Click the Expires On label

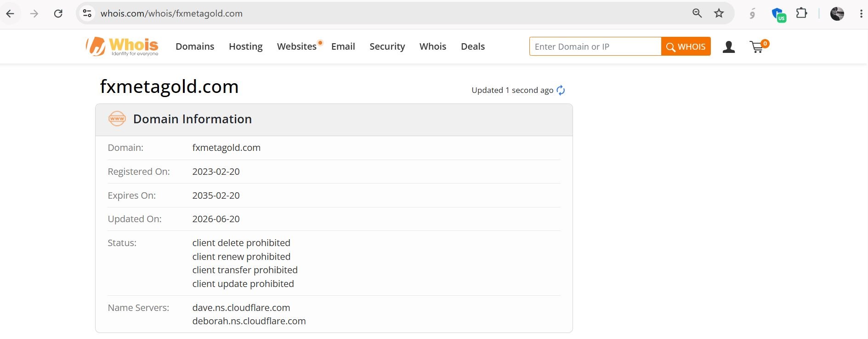coord(132,195)
